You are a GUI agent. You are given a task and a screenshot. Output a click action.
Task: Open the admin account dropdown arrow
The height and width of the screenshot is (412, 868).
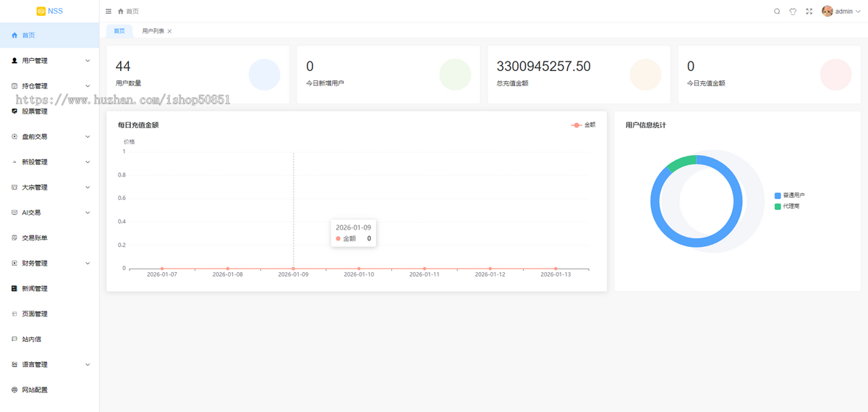click(x=859, y=12)
